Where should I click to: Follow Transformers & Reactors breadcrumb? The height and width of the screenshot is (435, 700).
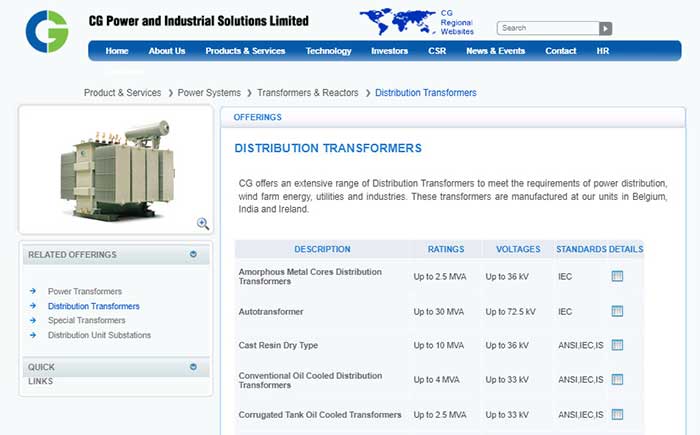tap(308, 92)
